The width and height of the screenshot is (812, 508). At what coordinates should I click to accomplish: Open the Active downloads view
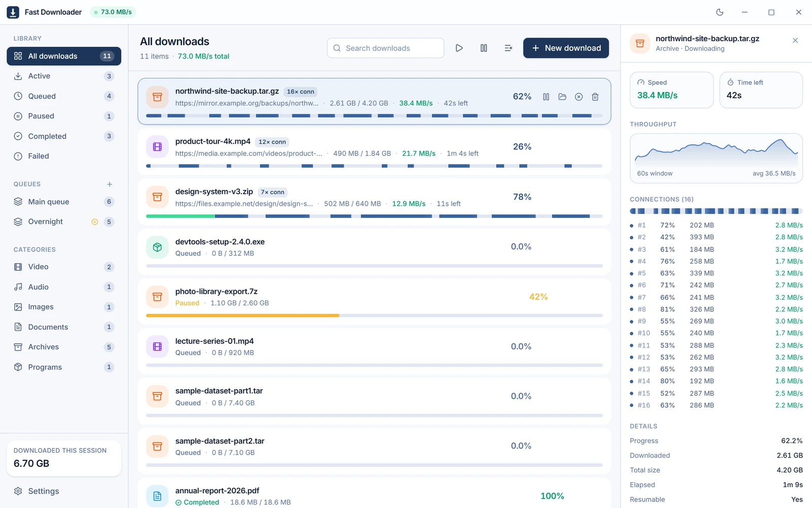(x=64, y=76)
